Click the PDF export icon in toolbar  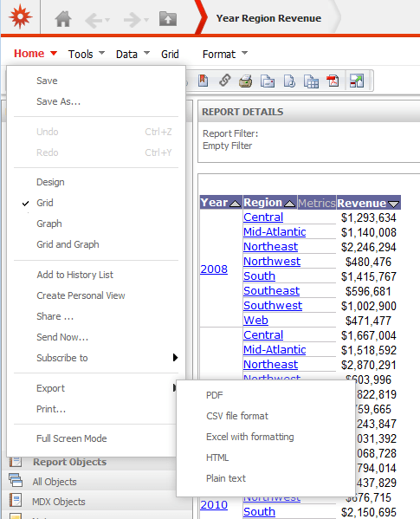point(333,81)
